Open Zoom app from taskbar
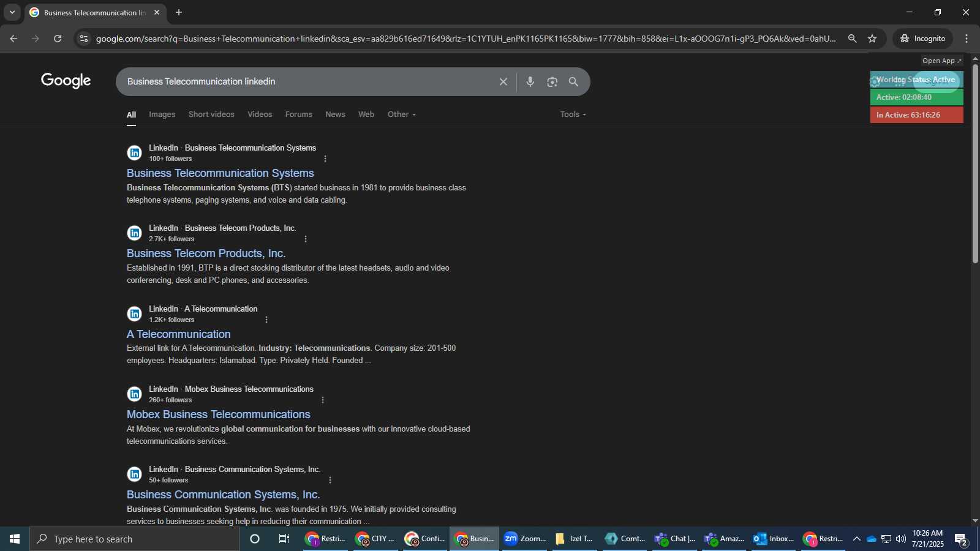Viewport: 980px width, 551px height. (x=524, y=539)
